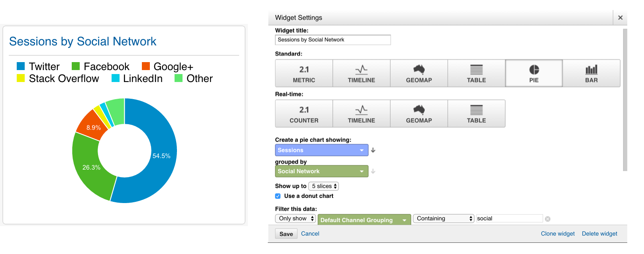The height and width of the screenshot is (254, 644).
Task: Remove the social filter with the clear icon
Action: 548,219
